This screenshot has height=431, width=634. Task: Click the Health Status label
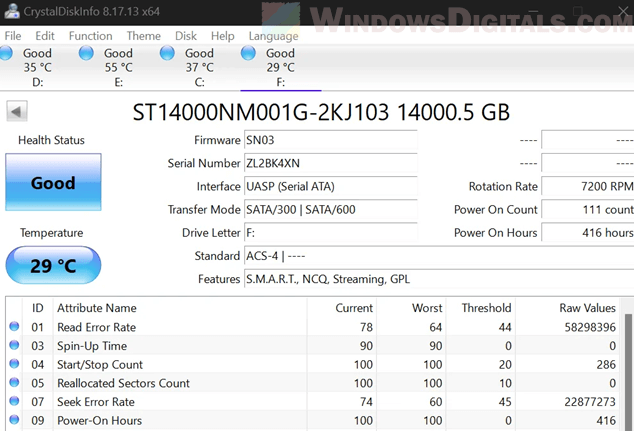coord(51,140)
